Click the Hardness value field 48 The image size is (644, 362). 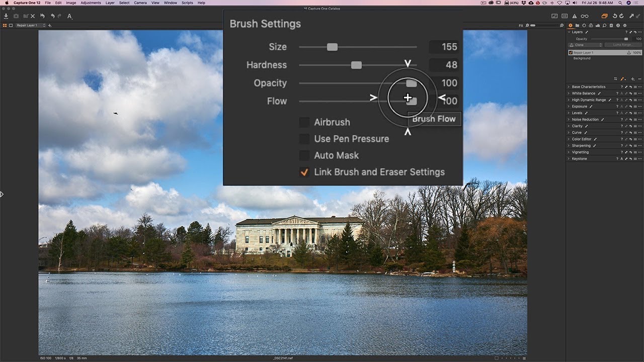pos(444,65)
